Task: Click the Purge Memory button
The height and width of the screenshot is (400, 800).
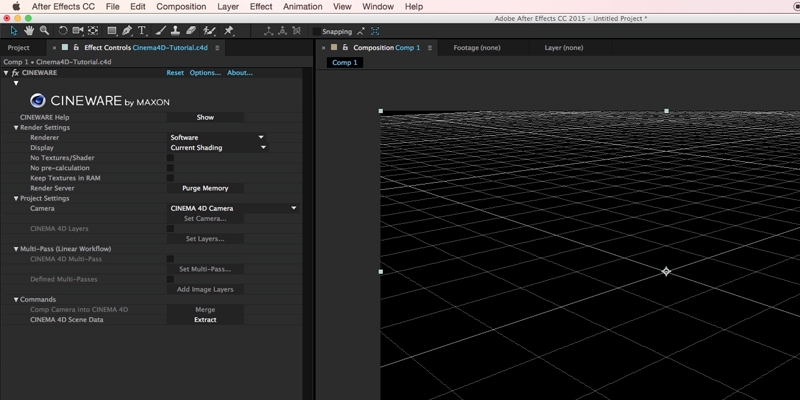Action: pos(205,188)
